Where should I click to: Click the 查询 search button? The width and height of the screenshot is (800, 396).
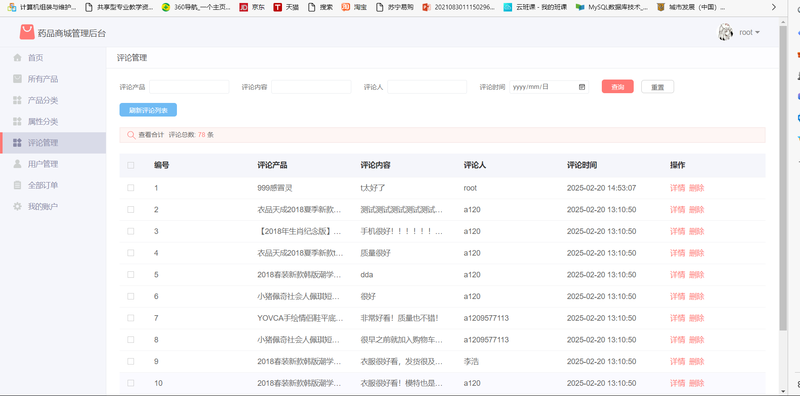(618, 87)
